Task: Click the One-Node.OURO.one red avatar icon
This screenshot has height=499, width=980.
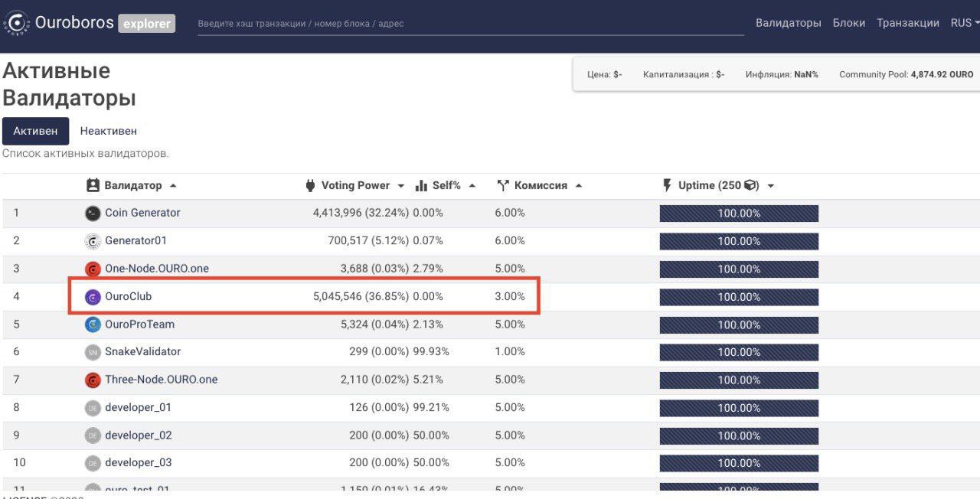Action: coord(93,269)
